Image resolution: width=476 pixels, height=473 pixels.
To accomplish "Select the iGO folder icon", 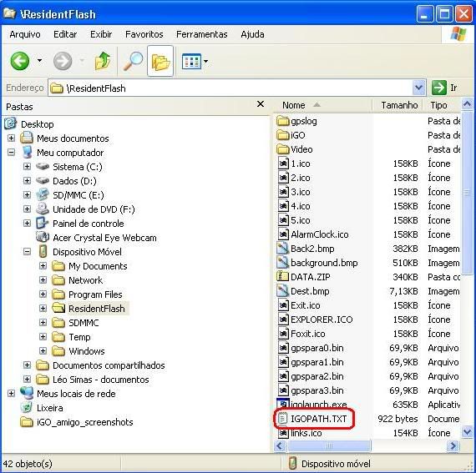I will (x=283, y=135).
